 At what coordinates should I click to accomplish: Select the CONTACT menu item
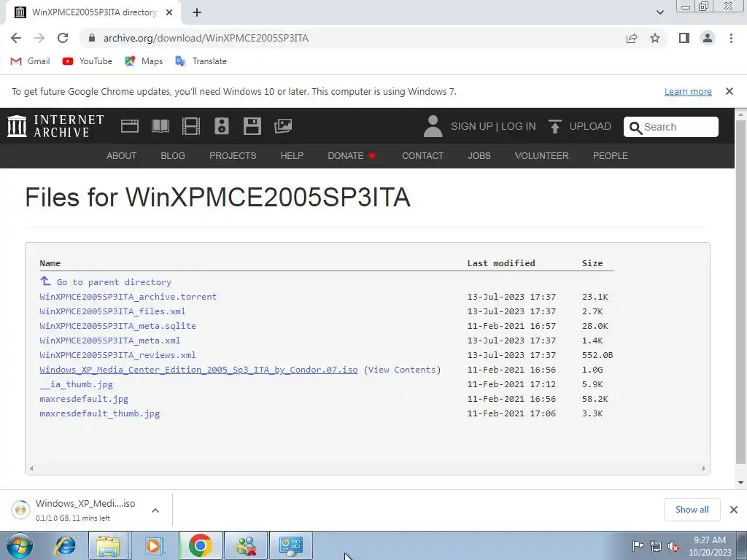coord(422,156)
